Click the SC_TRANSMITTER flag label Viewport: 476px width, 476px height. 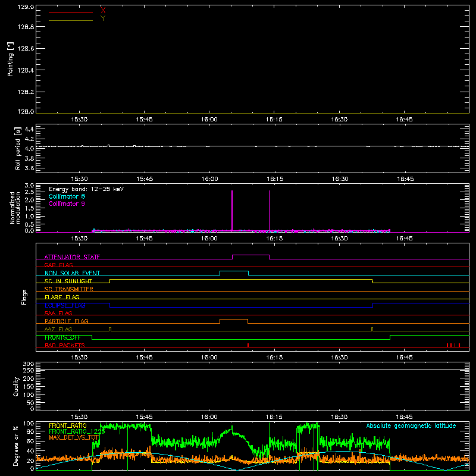tap(68, 289)
